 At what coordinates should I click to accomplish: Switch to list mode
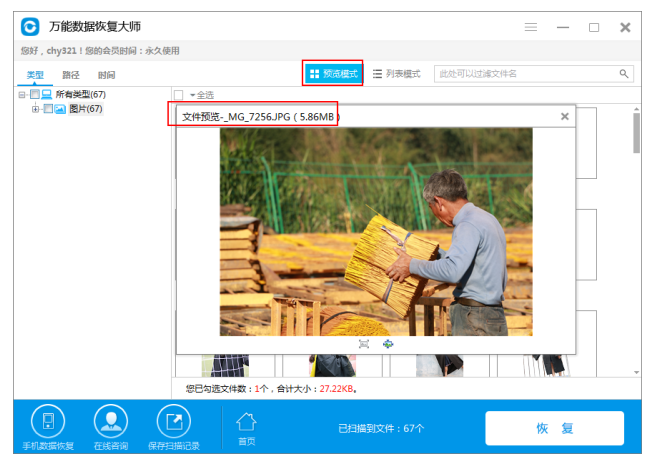(396, 74)
